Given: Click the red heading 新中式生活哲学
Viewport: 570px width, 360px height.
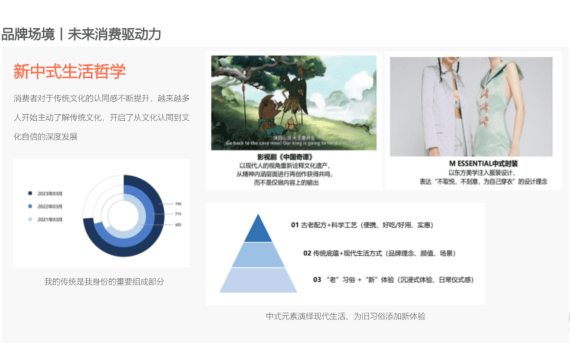Looking at the screenshot, I should (69, 71).
